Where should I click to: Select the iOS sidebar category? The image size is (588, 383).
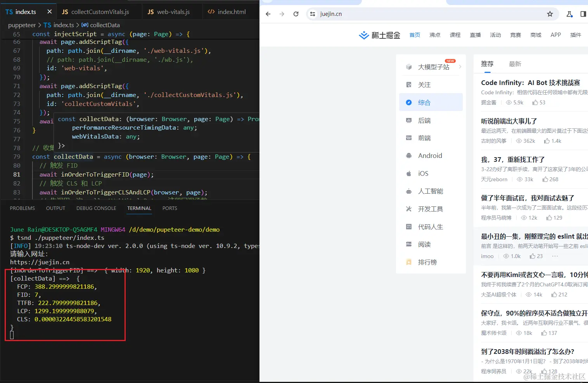tap(431, 173)
